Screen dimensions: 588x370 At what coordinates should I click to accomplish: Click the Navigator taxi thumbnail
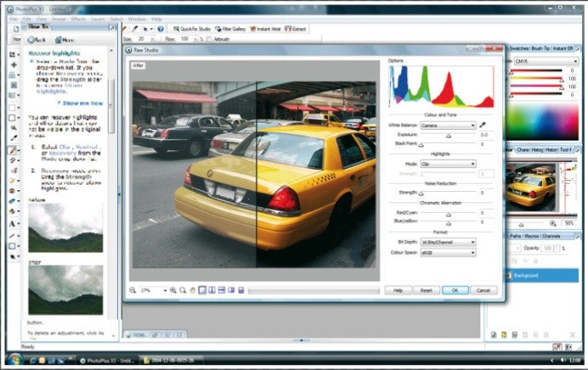530,186
